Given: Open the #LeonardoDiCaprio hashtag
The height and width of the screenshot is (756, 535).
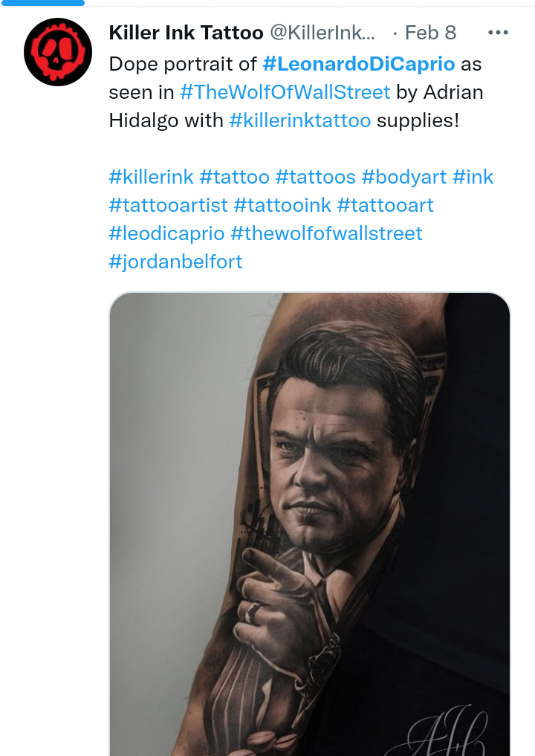Looking at the screenshot, I should 359,64.
